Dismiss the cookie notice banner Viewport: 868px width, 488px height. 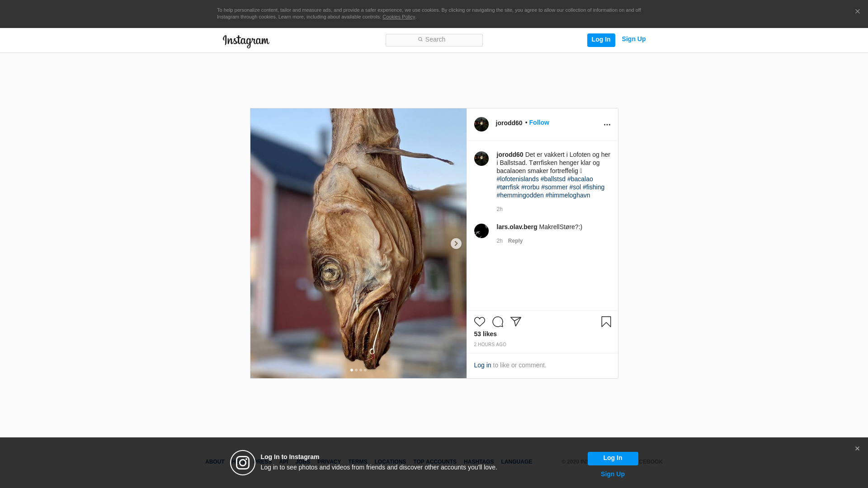pyautogui.click(x=857, y=12)
